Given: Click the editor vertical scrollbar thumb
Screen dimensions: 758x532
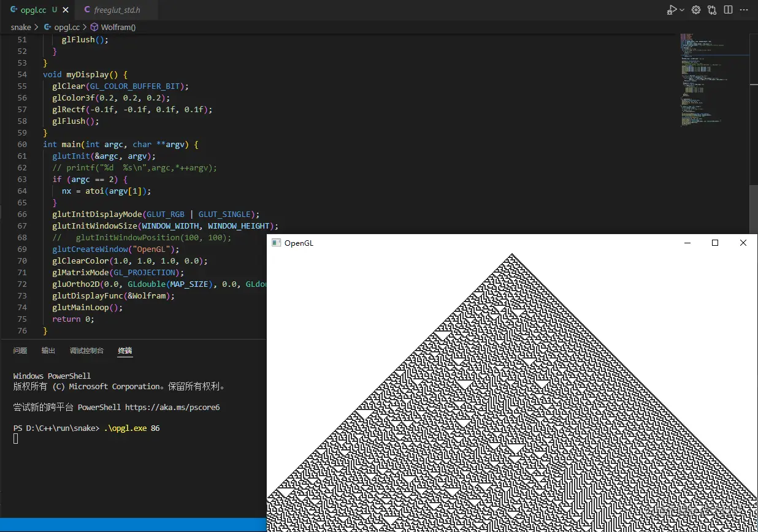Looking at the screenshot, I should click(x=754, y=208).
